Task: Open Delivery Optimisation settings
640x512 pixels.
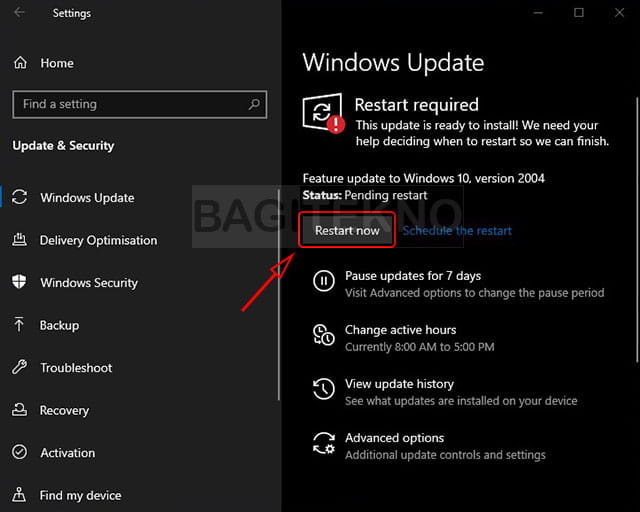Action: [98, 240]
